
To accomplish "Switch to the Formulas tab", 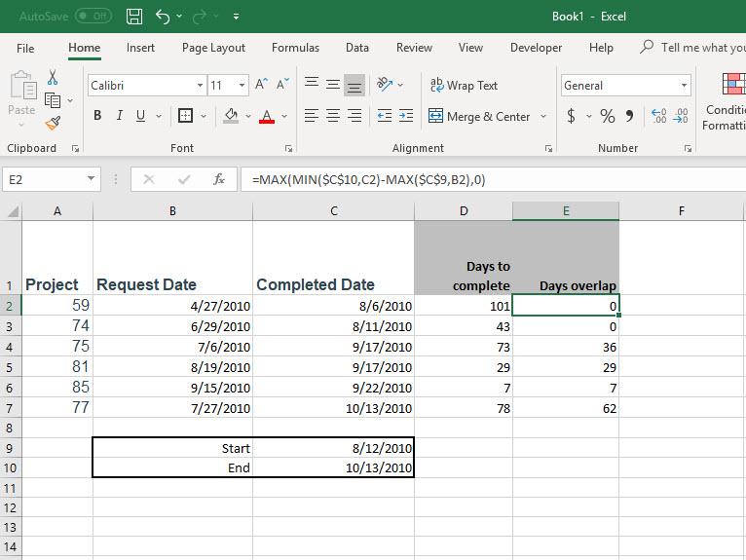I will tap(295, 48).
